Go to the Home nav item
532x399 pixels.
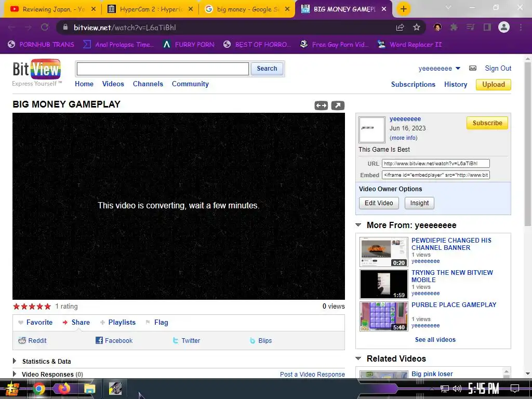point(84,84)
